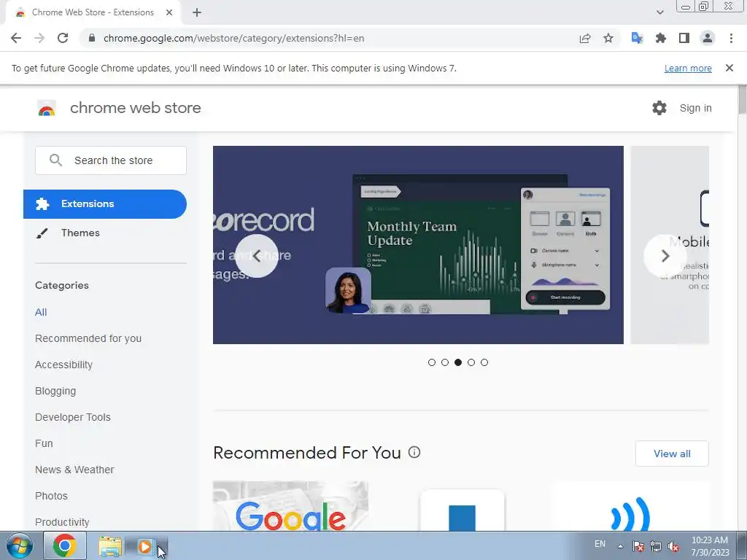Open Action Center flag icon

[638, 546]
